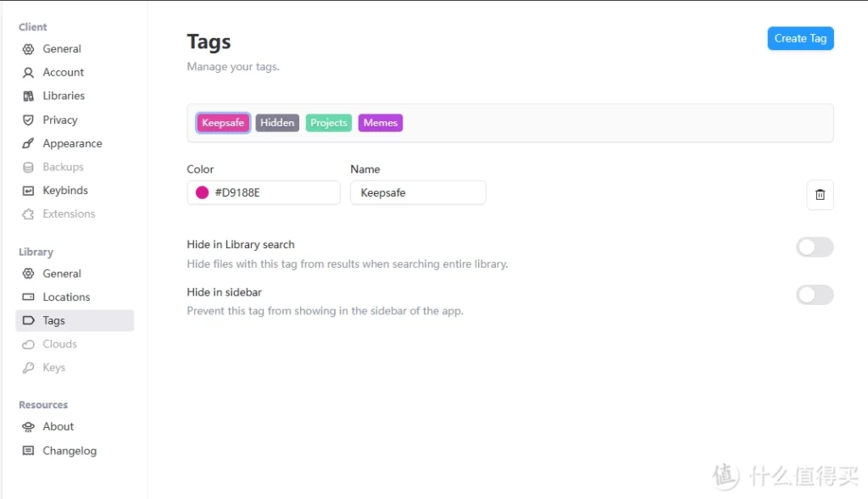This screenshot has height=499, width=868.
Task: Open Keybinds using keyboard icon
Action: [x=28, y=191]
